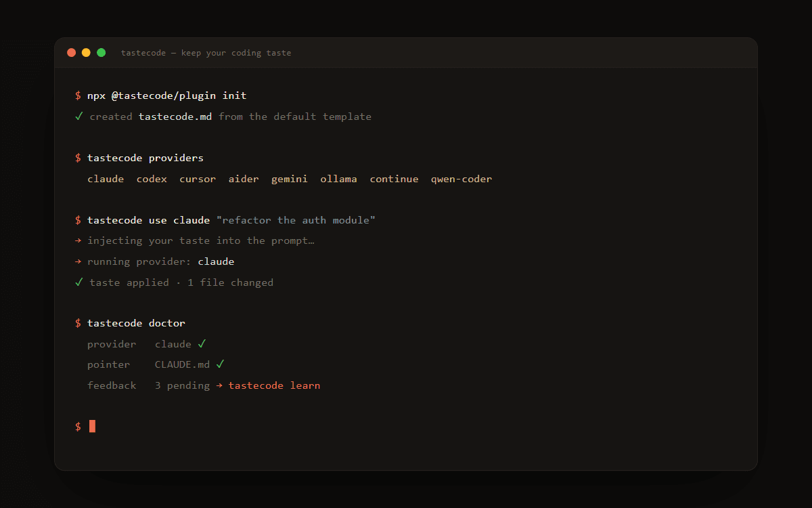Image resolution: width=812 pixels, height=508 pixels.
Task: Click the 'feedback' label in doctor output
Action: tap(112, 385)
